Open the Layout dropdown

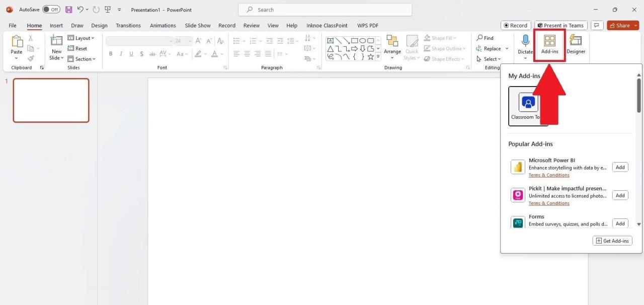click(x=82, y=38)
